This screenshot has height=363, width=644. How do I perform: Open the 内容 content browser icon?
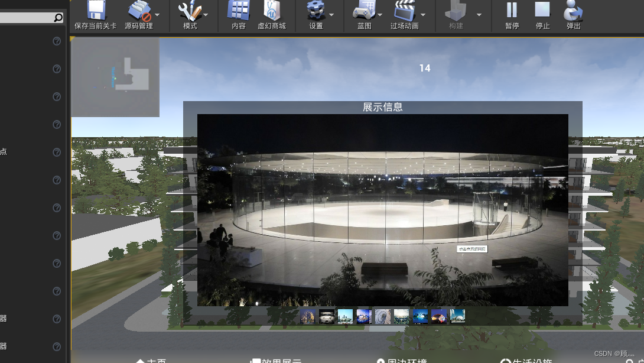tap(239, 11)
